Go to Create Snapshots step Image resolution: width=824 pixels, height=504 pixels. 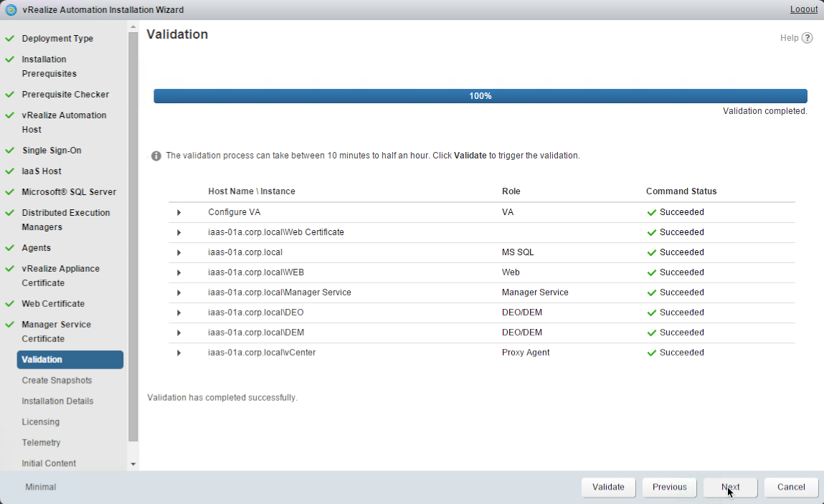click(x=57, y=381)
